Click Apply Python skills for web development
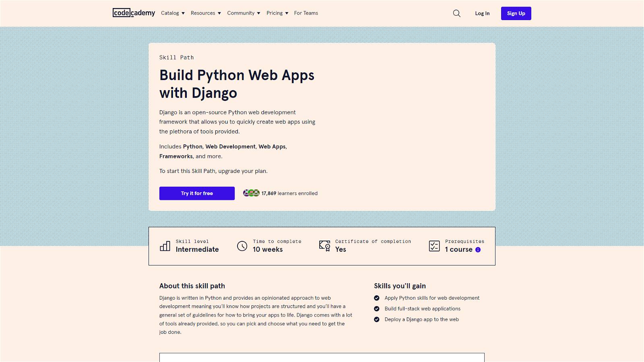 tap(432, 298)
